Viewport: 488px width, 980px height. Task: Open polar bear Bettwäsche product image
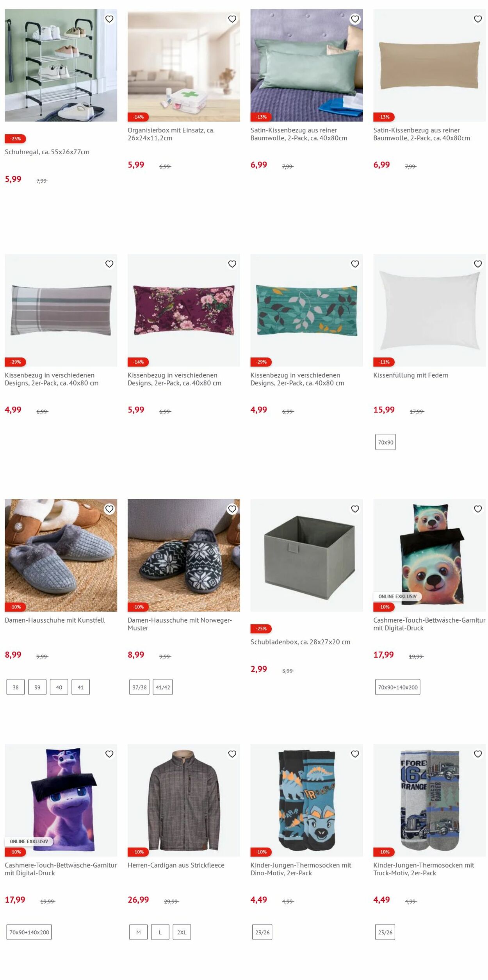tap(429, 555)
